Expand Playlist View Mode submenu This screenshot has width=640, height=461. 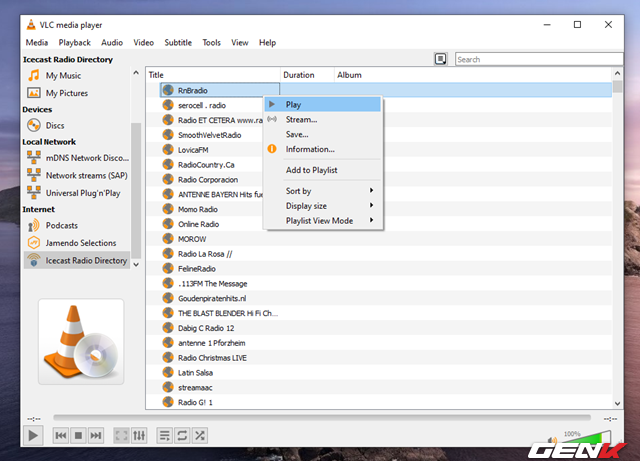click(323, 220)
